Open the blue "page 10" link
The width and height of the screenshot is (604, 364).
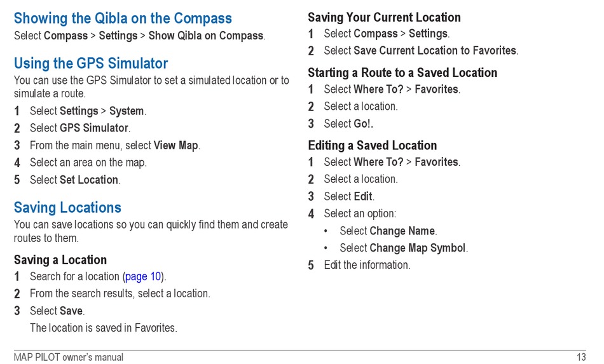143,276
